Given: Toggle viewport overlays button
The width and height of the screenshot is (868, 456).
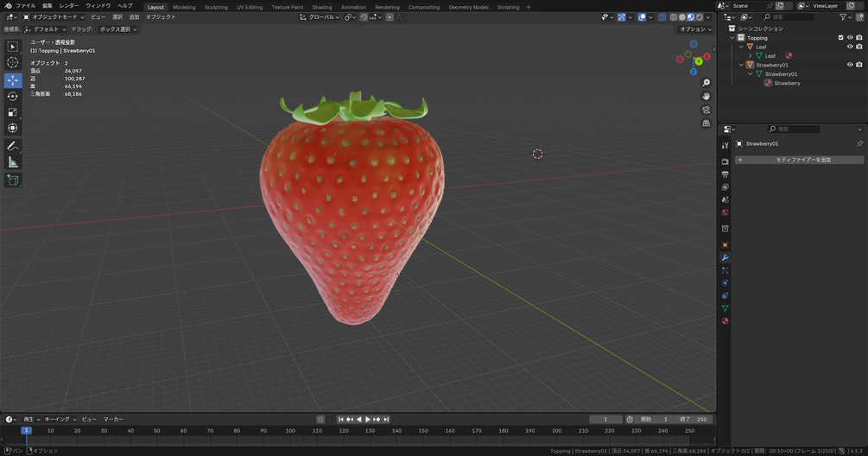Looking at the screenshot, I should pyautogui.click(x=642, y=18).
